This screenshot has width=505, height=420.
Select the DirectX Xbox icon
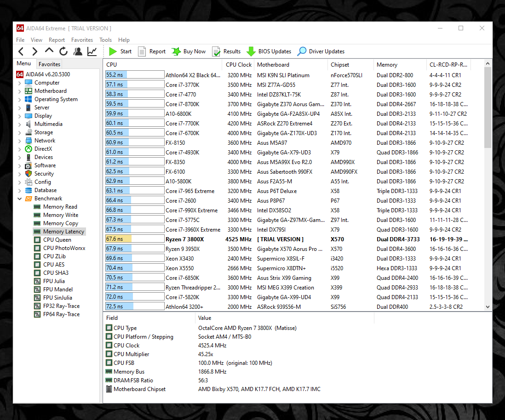29,149
